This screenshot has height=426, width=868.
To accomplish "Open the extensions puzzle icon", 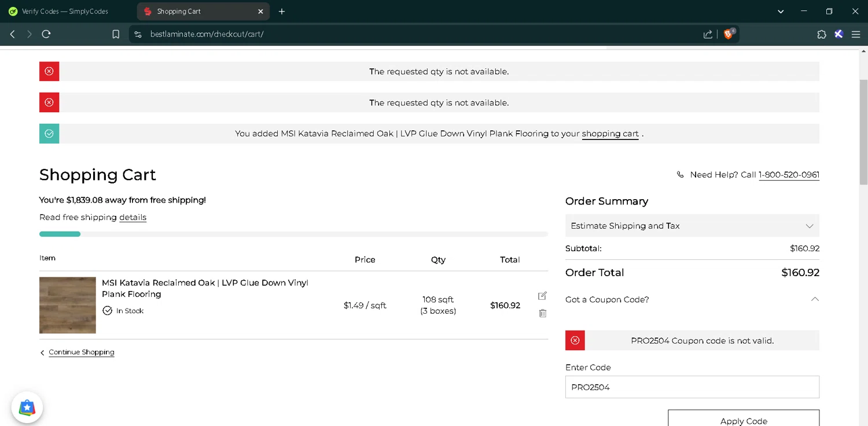I will point(822,34).
